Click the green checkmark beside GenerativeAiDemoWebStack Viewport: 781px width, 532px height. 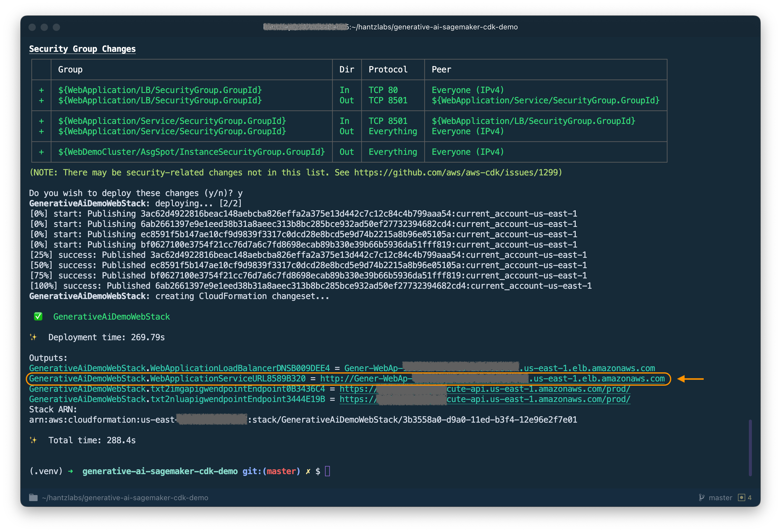pyautogui.click(x=38, y=316)
